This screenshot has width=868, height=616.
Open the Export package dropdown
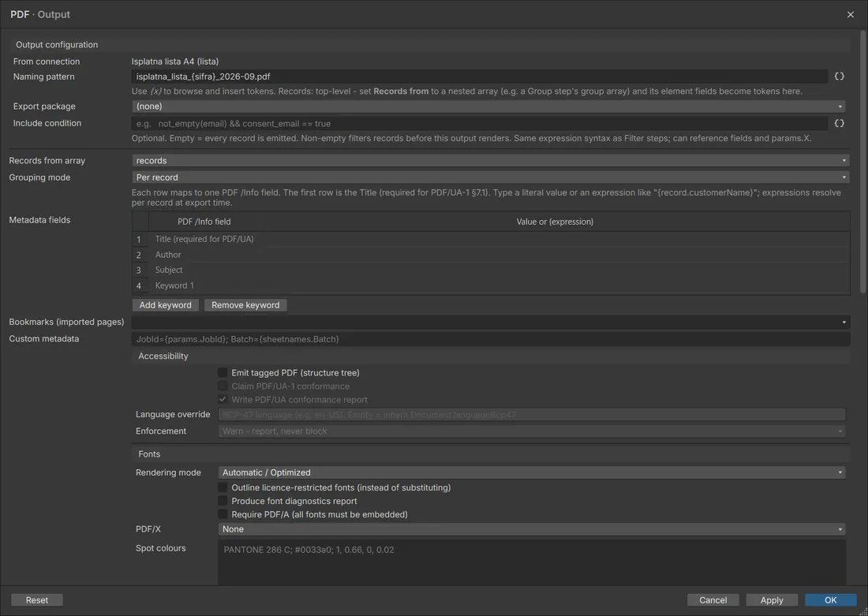pos(488,106)
